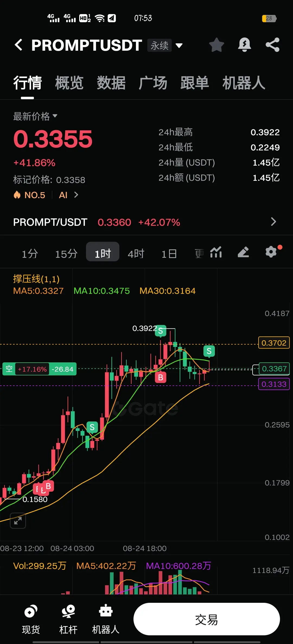Tap the Wi-Fi status icon
This screenshot has width=293, height=644.
point(100,18)
